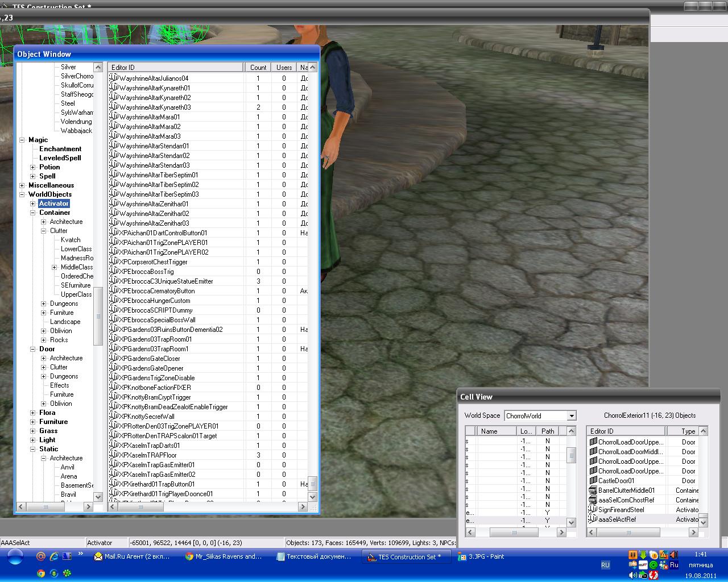This screenshot has height=582, width=728.
Task: Sort by Editor ID column in Object Window
Action: pyautogui.click(x=176, y=67)
